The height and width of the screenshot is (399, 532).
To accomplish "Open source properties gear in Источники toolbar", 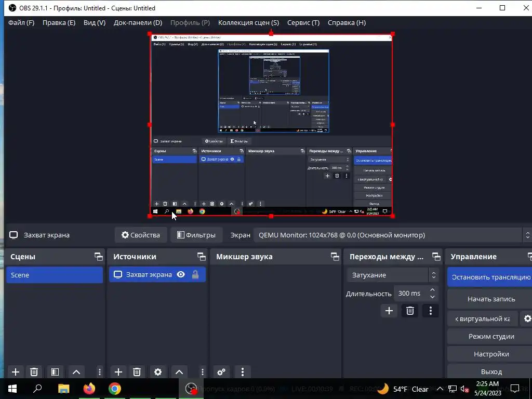I will tap(158, 372).
